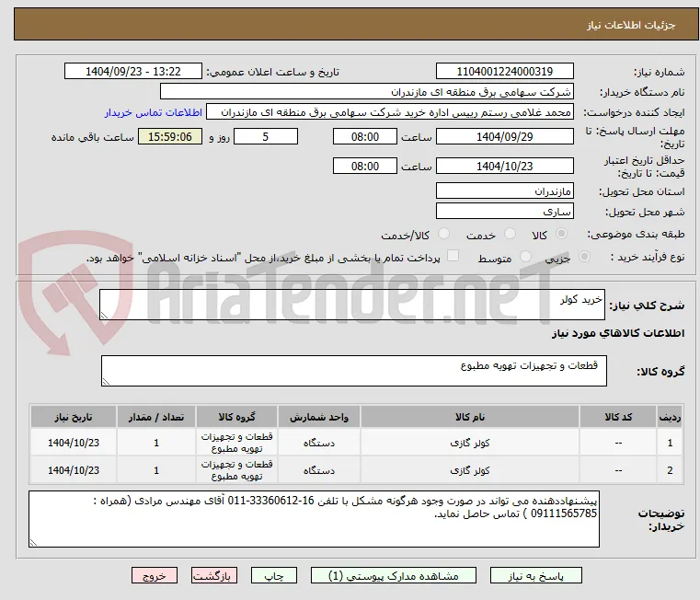Toggle the اسناد خزانه اسلامی payment checkbox
700x600 pixels.
453,256
